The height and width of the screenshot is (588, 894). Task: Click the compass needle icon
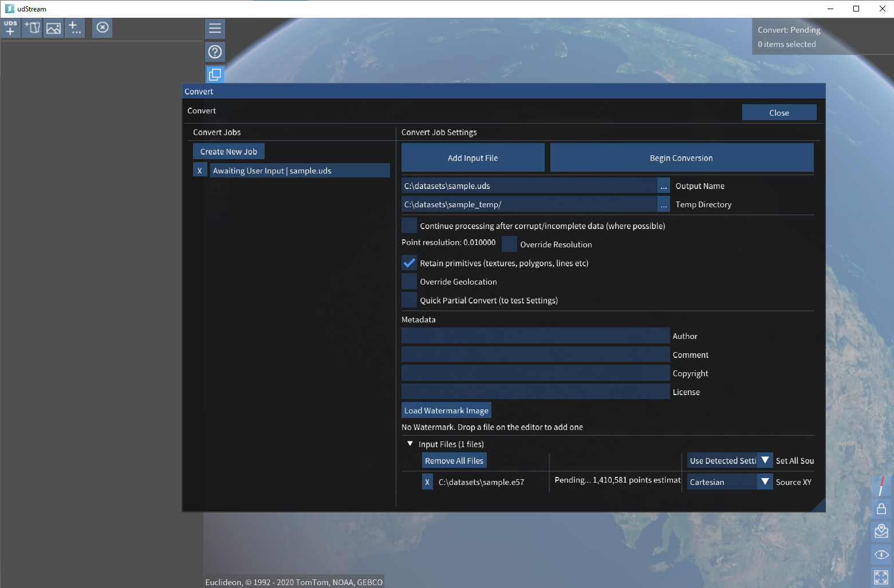(881, 486)
